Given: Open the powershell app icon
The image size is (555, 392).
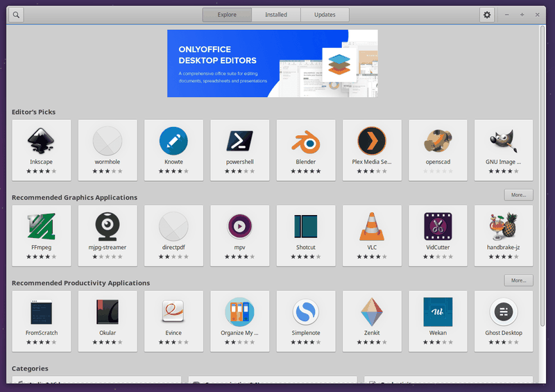Looking at the screenshot, I should pos(239,141).
